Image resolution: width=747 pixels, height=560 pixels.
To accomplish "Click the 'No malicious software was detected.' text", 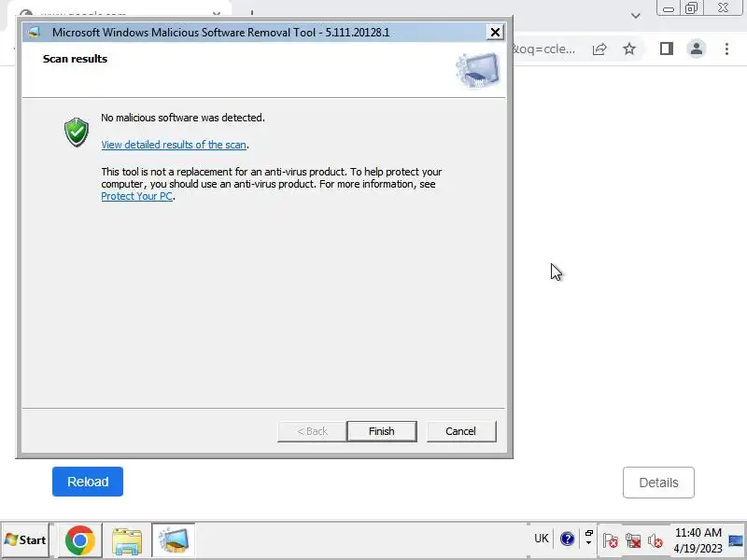I will click(x=183, y=118).
